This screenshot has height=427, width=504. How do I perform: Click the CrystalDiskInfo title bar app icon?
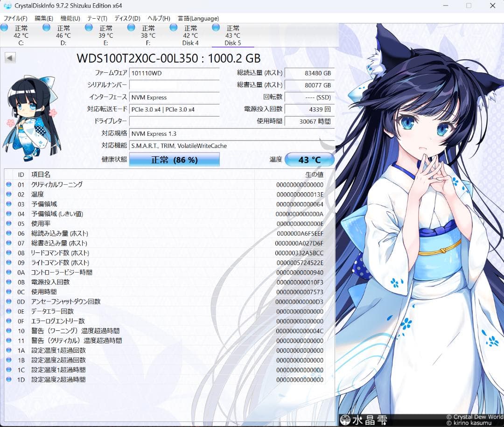tap(7, 6)
